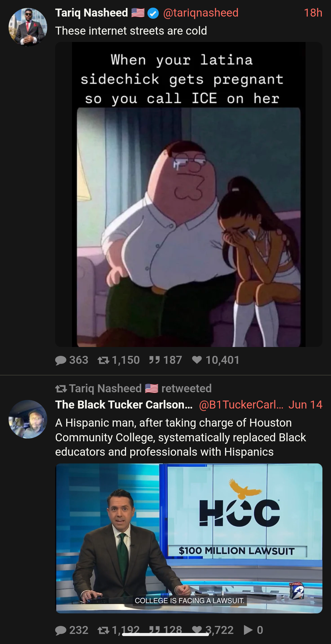Open quote tweets with count 187
This screenshot has width=331, height=644.
(165, 360)
